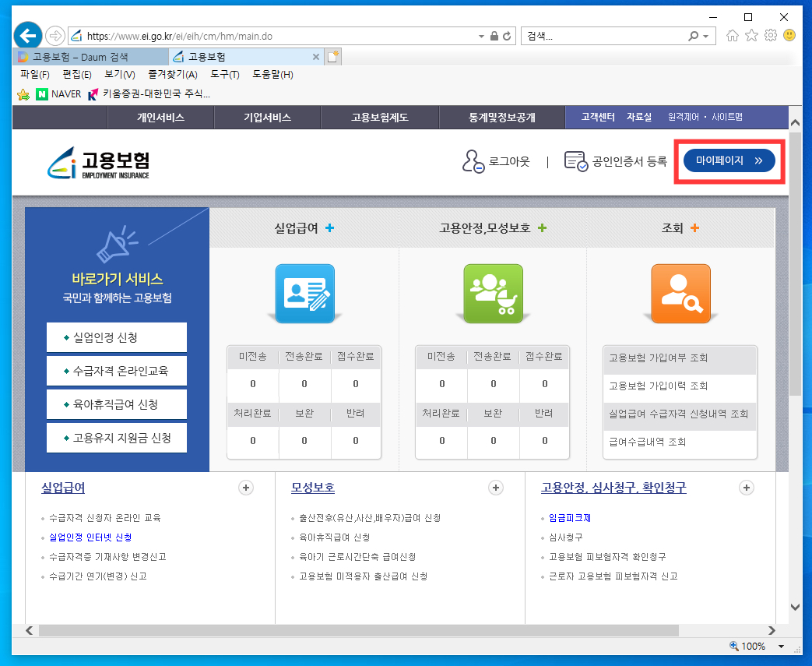Viewport: 812px width, 666px height.
Task: Open the 키움증권 bookmark
Action: (x=149, y=94)
